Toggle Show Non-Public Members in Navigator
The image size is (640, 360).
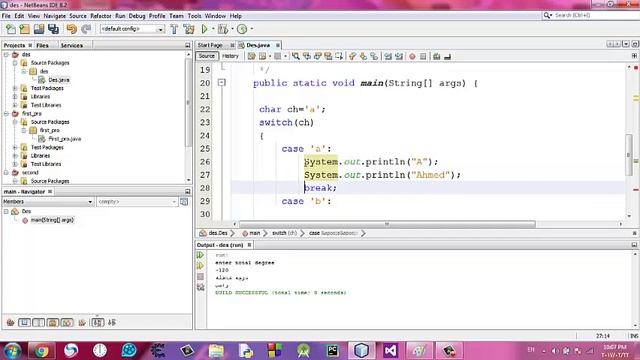pyautogui.click(x=53, y=322)
